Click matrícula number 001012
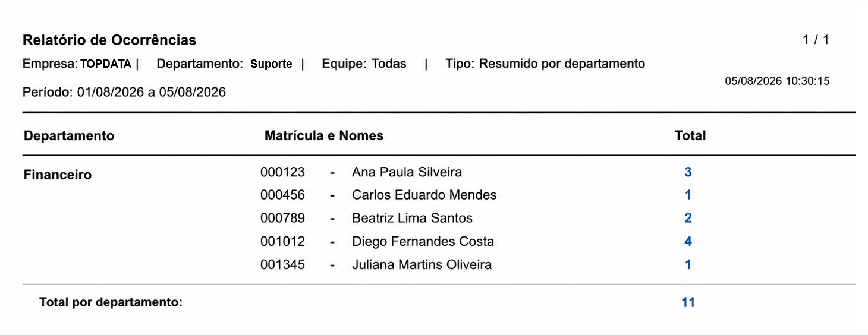 [282, 242]
